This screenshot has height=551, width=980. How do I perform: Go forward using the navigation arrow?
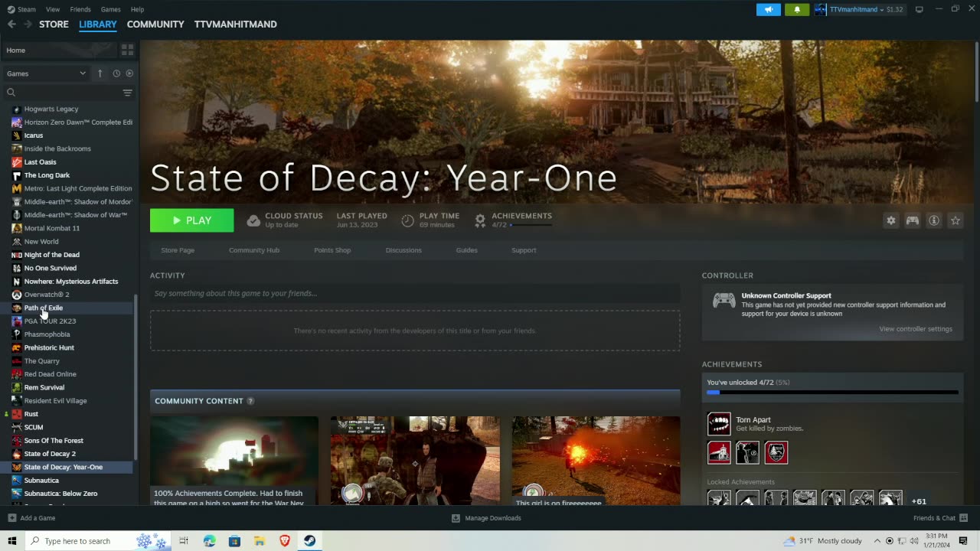[28, 24]
